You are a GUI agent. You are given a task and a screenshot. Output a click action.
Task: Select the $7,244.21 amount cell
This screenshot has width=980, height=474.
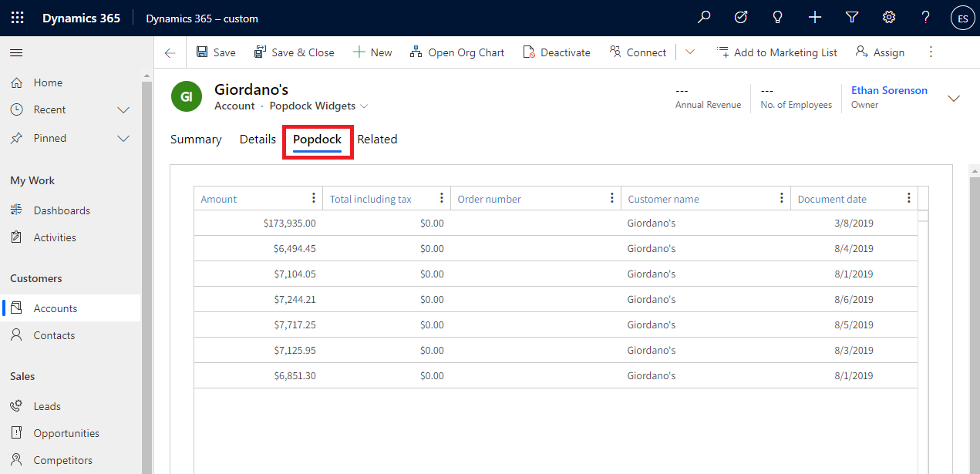(258, 300)
